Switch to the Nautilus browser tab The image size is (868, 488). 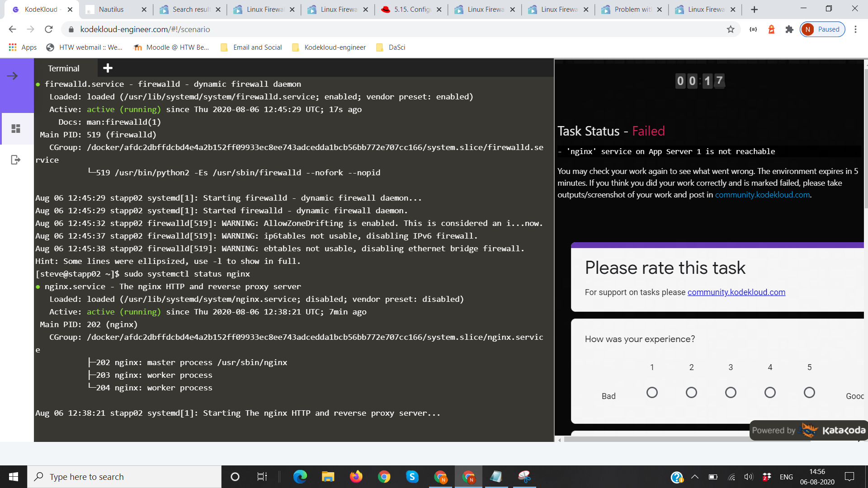(x=111, y=9)
